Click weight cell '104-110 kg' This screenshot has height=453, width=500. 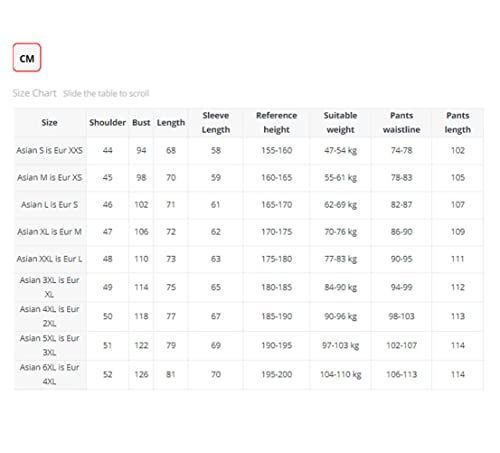tap(340, 375)
